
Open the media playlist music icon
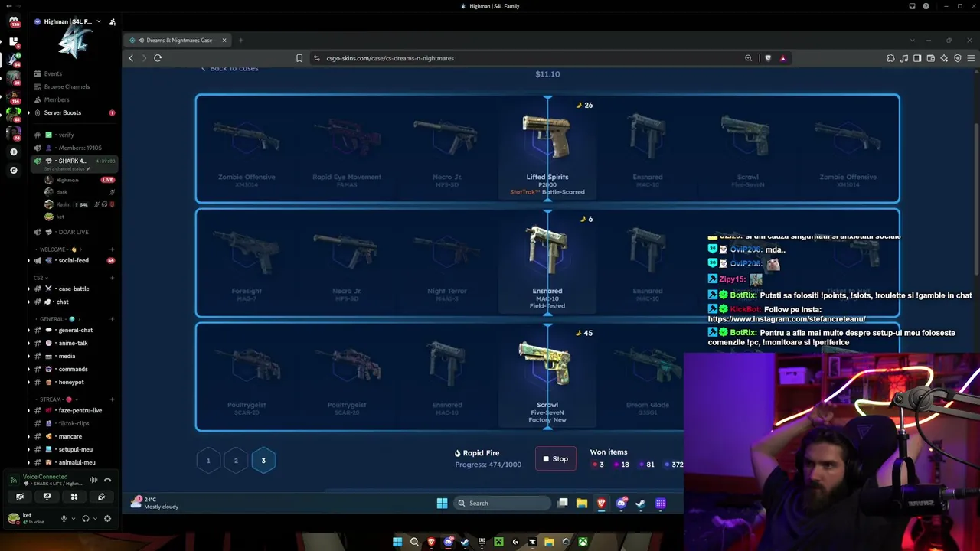pyautogui.click(x=904, y=58)
